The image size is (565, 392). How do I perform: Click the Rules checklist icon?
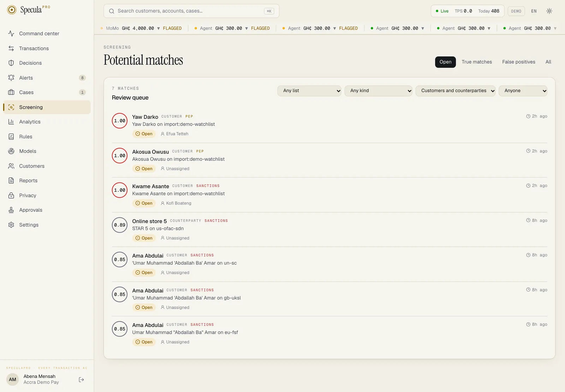click(11, 137)
